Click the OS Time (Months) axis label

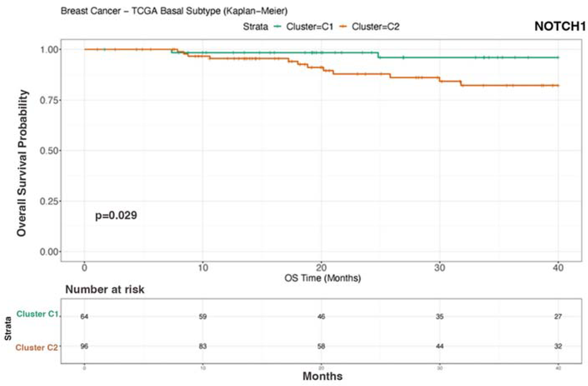(x=322, y=278)
